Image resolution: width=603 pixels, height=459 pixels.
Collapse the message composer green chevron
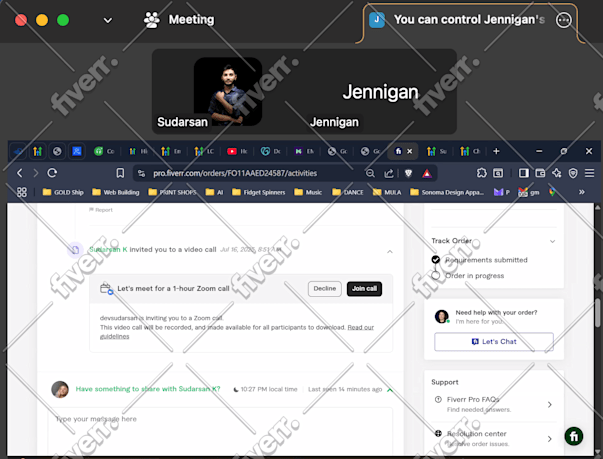(390, 390)
